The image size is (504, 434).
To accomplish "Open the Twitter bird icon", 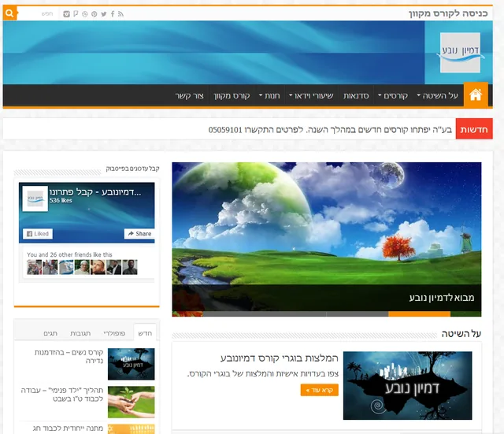I will tap(103, 14).
